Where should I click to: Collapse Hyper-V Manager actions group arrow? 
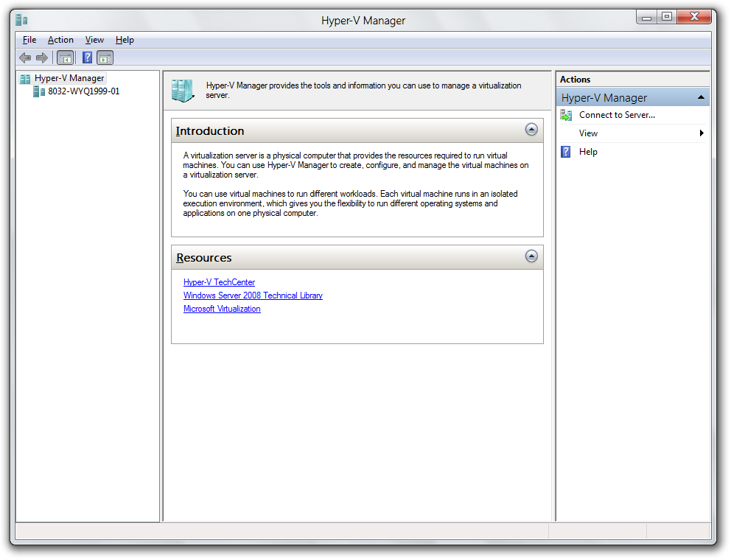[701, 97]
